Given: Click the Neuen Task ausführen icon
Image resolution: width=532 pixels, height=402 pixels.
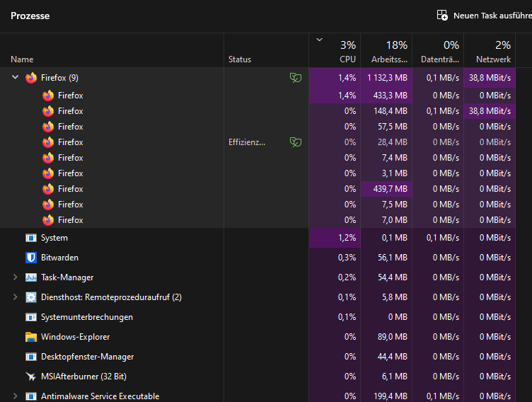Looking at the screenshot, I should 442,16.
